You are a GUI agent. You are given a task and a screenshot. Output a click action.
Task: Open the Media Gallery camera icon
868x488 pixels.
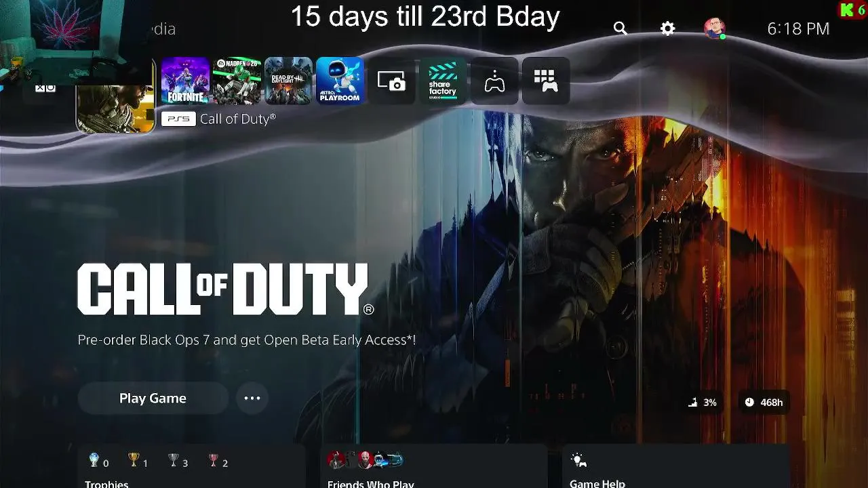[391, 81]
